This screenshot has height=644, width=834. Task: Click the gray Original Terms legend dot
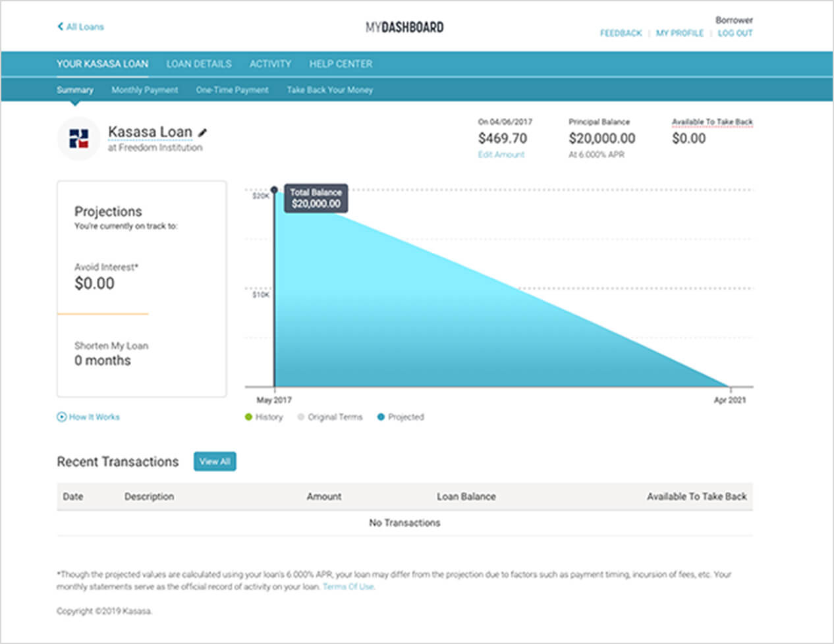click(301, 417)
